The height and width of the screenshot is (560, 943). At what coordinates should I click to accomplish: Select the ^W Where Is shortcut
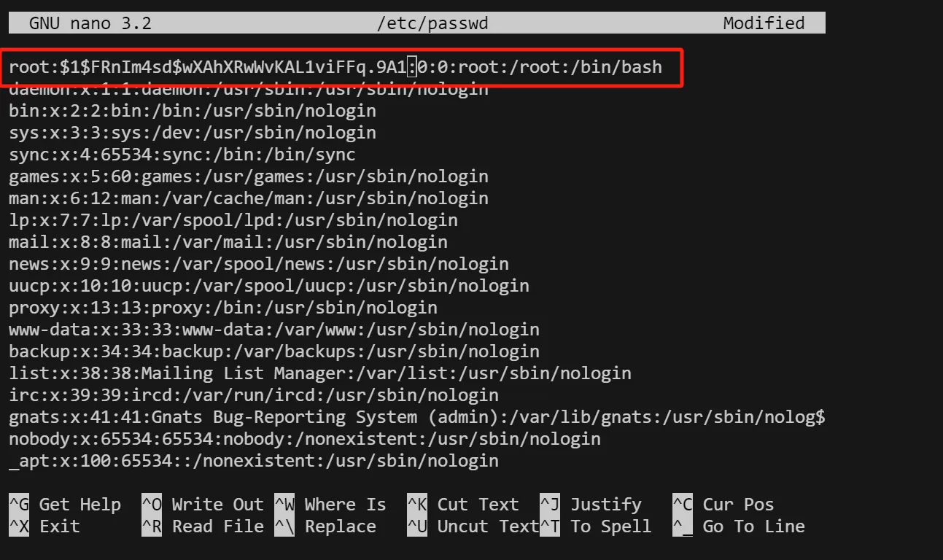click(330, 505)
